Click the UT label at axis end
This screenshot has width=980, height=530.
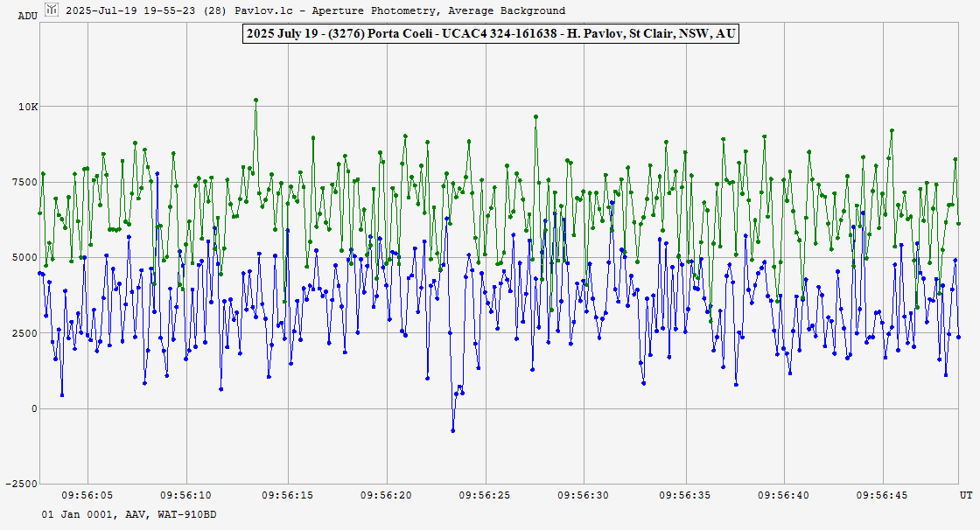coord(965,495)
